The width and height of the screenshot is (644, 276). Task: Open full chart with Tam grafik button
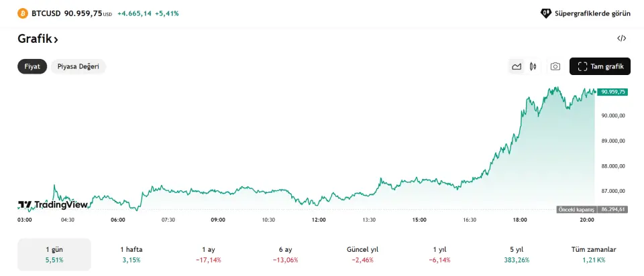[x=600, y=66]
